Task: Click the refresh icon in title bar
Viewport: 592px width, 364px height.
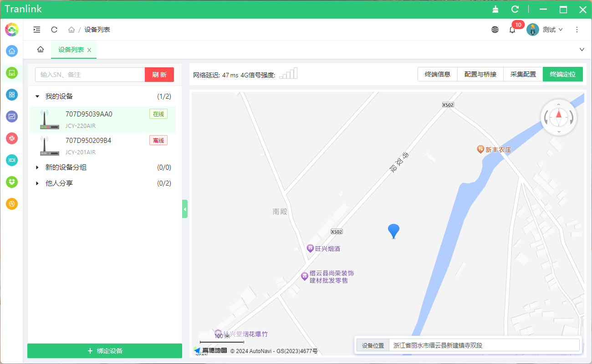Action: click(515, 9)
